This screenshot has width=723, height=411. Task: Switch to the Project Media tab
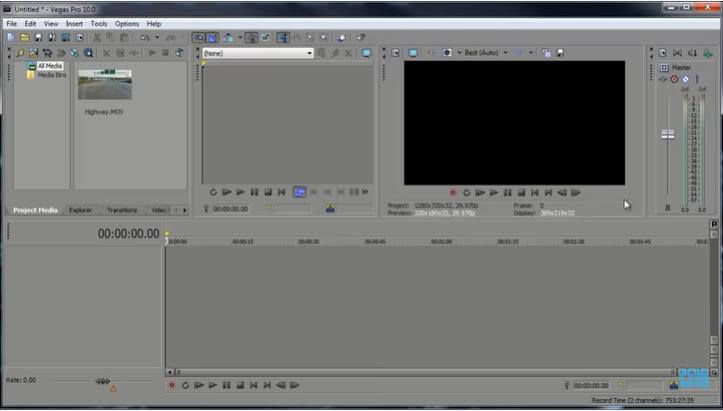(x=36, y=210)
